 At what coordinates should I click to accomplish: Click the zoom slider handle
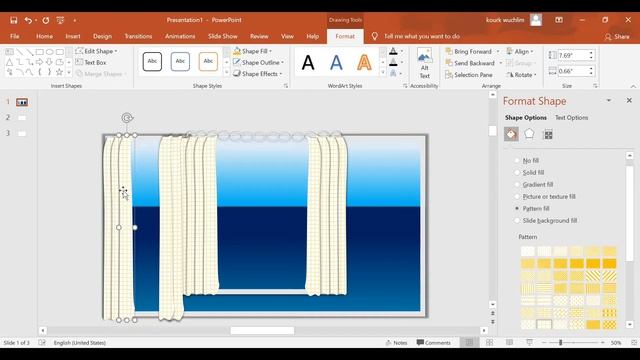pyautogui.click(x=560, y=343)
